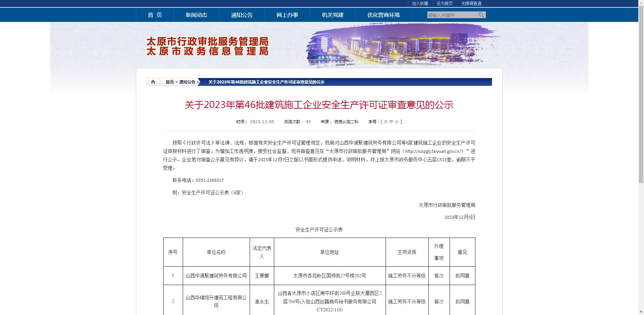Click the 附：安全生产许可证公示表（6家） line
The image size is (644, 315).
pos(209,193)
